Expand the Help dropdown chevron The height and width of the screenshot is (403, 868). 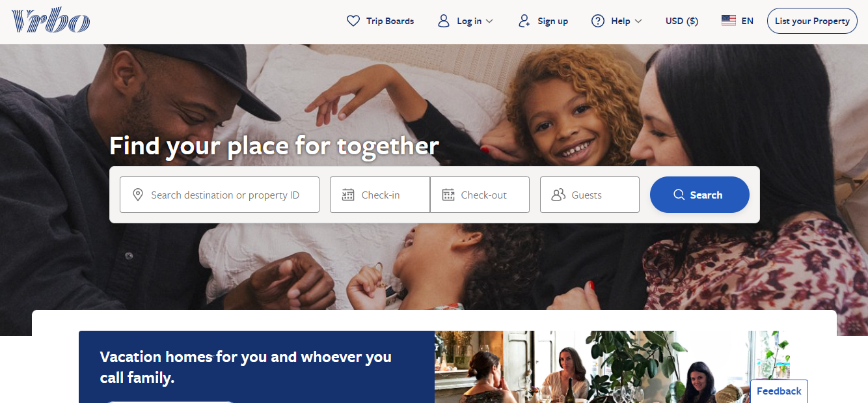[638, 21]
